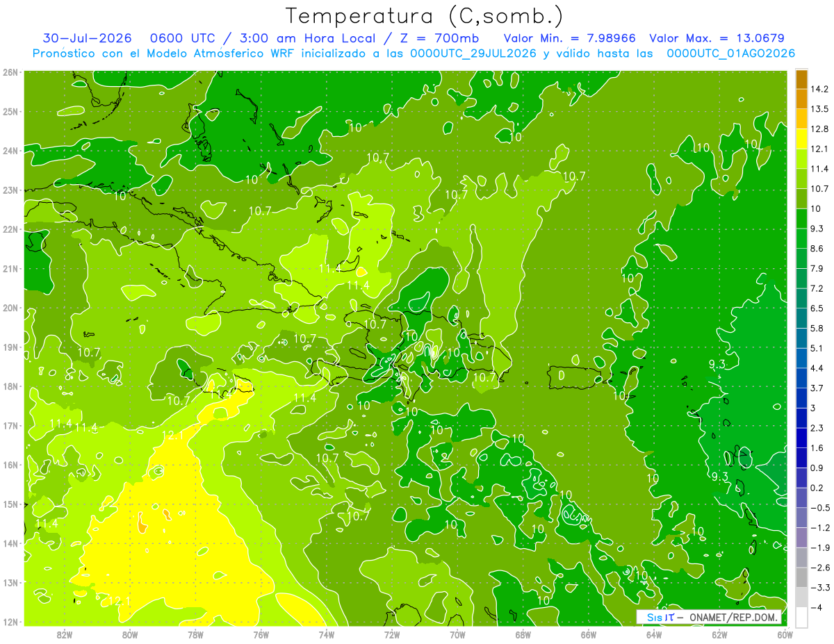Click the 82W longitude axis label
This screenshot has width=834, height=644.
click(65, 634)
